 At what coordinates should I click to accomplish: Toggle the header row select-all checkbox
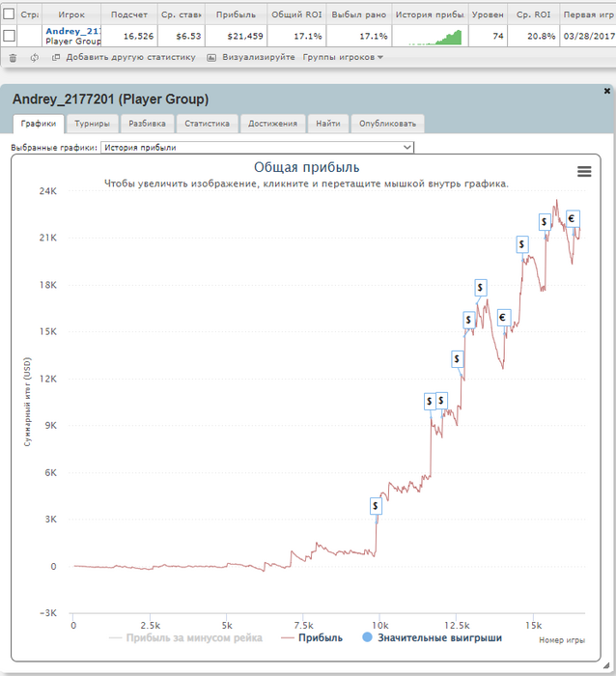click(x=9, y=14)
